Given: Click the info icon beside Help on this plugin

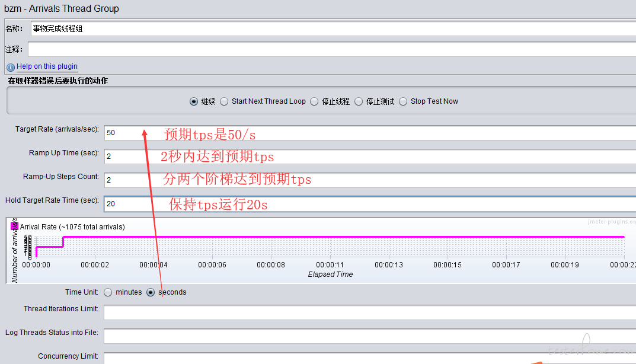Looking at the screenshot, I should tap(10, 67).
